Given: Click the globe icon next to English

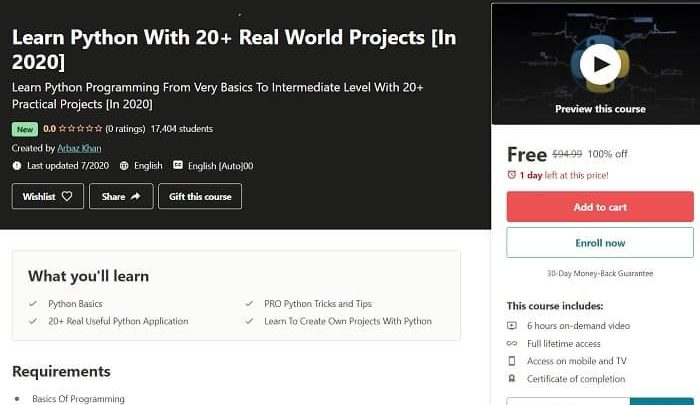Looking at the screenshot, I should click(x=124, y=166).
